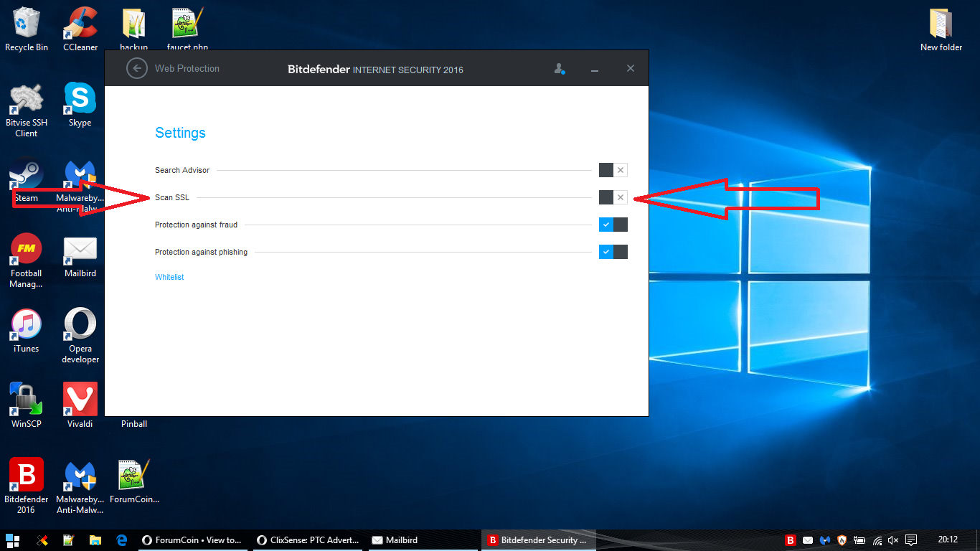Open the Malwarebytes tray icon

click(825, 540)
